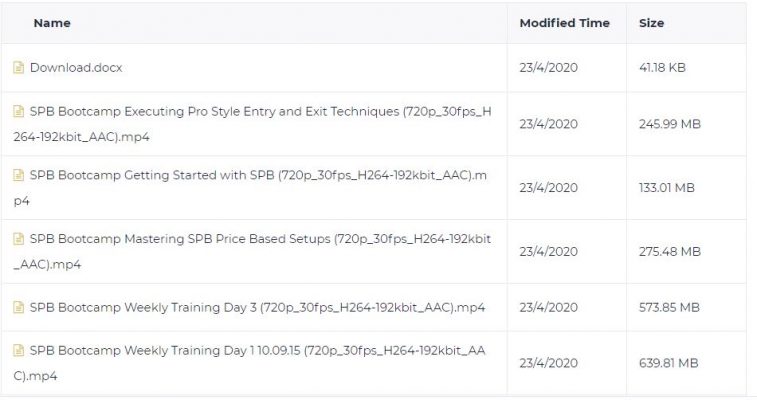This screenshot has height=400, width=757.
Task: Click the 573.85 MB size value
Action: pos(669,307)
